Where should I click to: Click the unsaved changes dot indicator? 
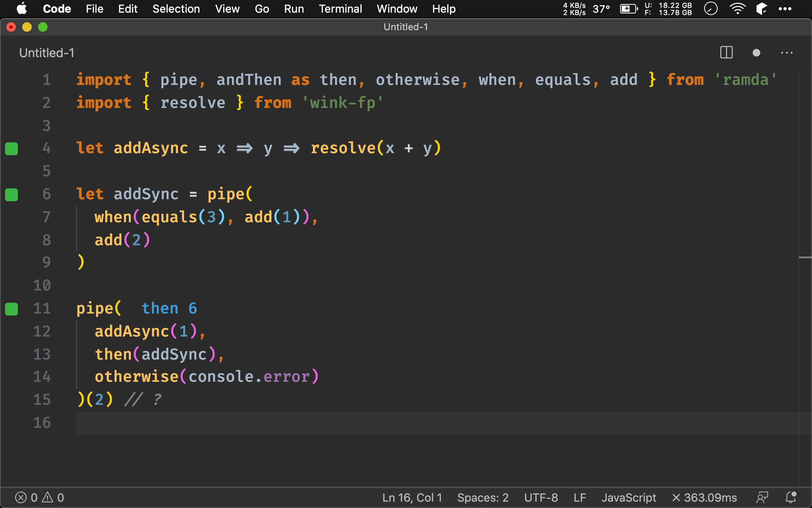click(x=756, y=53)
